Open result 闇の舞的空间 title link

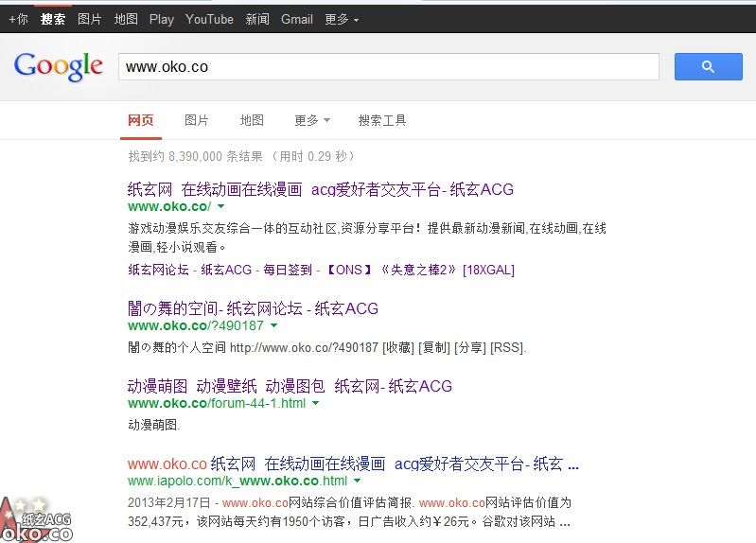click(x=253, y=308)
